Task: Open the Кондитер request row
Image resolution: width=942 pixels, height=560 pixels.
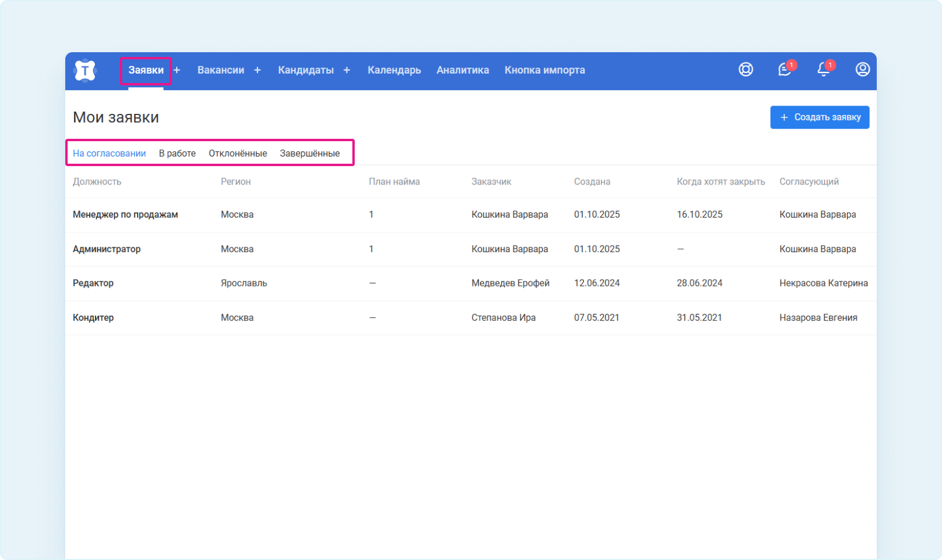Action: click(x=93, y=318)
